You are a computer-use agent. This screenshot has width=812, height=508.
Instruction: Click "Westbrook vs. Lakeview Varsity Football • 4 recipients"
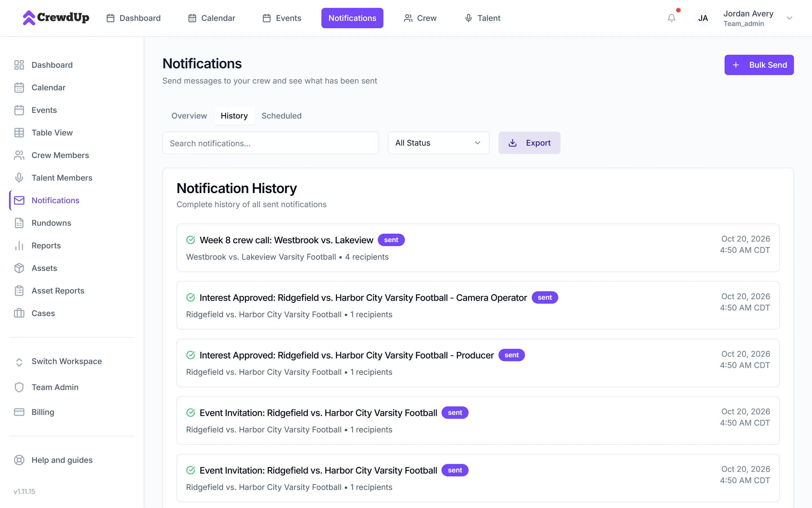tap(287, 257)
